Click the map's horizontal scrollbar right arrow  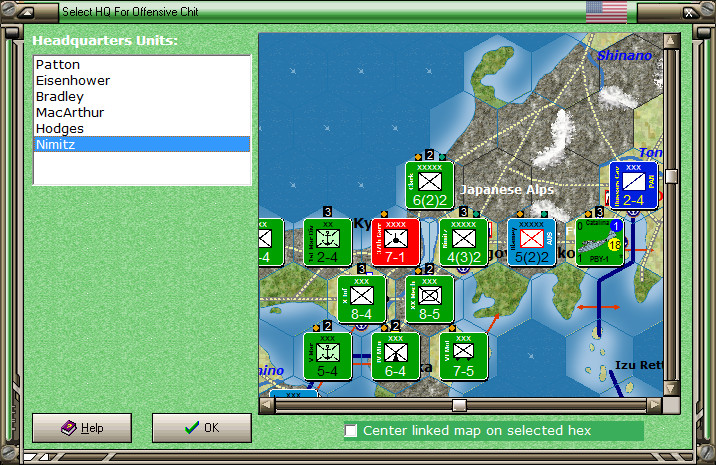click(654, 405)
